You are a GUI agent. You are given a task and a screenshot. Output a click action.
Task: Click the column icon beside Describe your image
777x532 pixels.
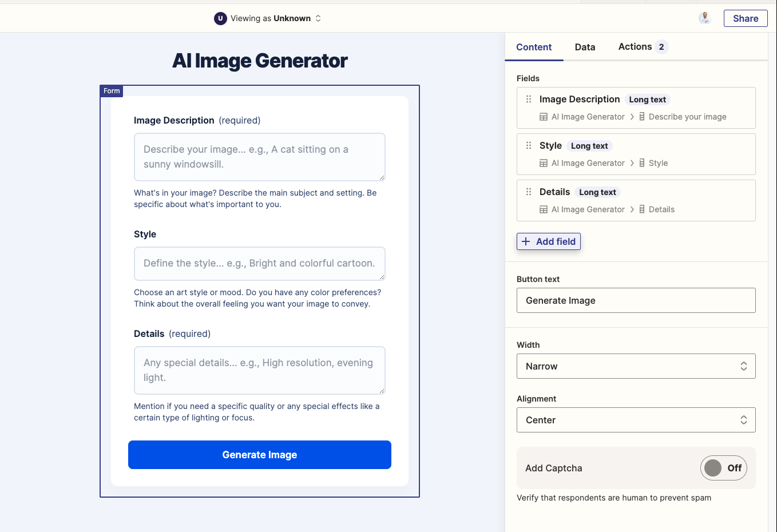tap(642, 117)
